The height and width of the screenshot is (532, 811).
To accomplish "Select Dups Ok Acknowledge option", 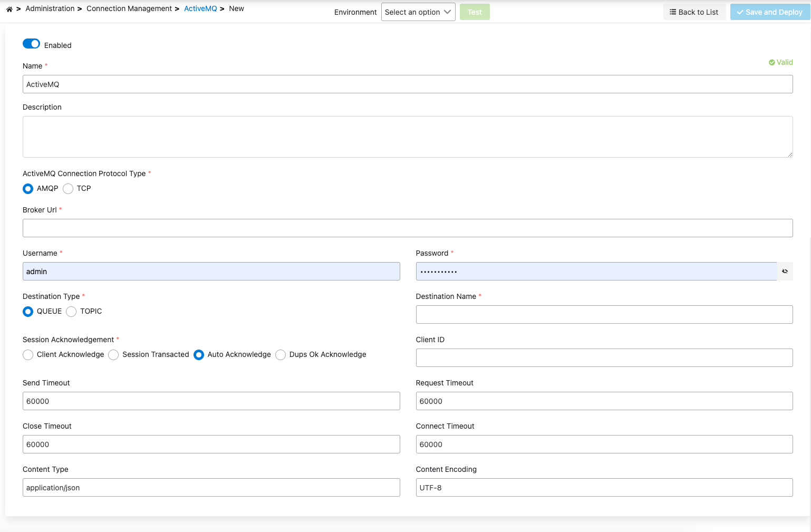I will coord(281,355).
